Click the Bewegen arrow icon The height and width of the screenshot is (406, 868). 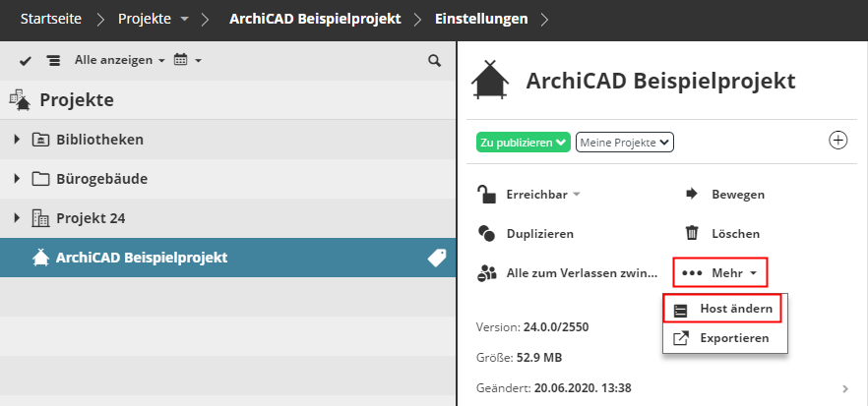(692, 194)
